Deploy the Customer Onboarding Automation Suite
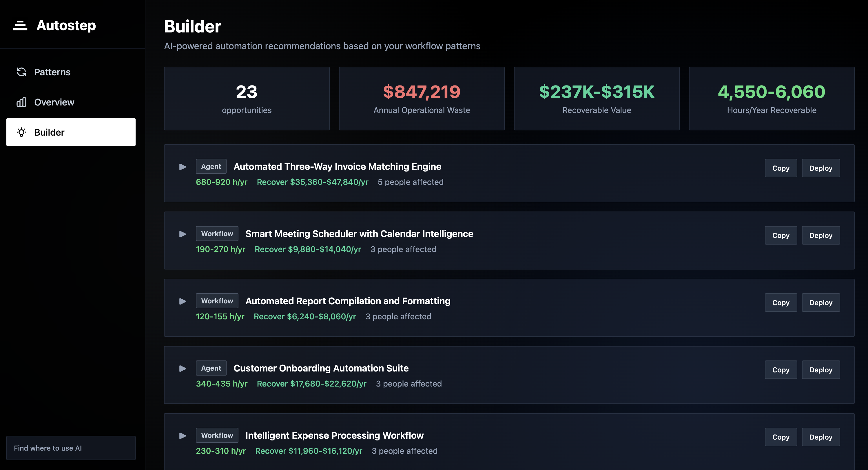This screenshot has height=470, width=868. [820, 370]
